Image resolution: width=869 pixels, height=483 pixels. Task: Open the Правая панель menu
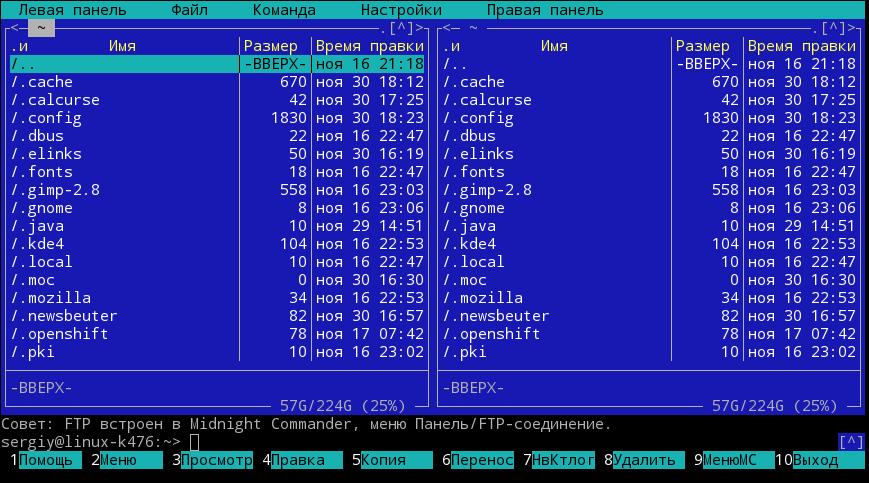[545, 10]
